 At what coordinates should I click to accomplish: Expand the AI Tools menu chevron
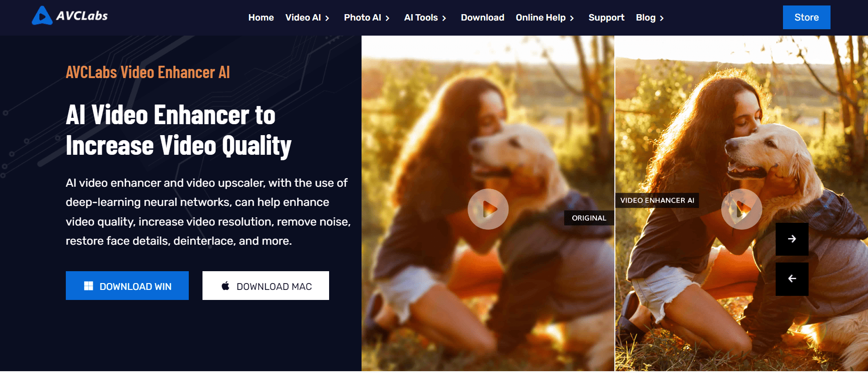pyautogui.click(x=444, y=18)
